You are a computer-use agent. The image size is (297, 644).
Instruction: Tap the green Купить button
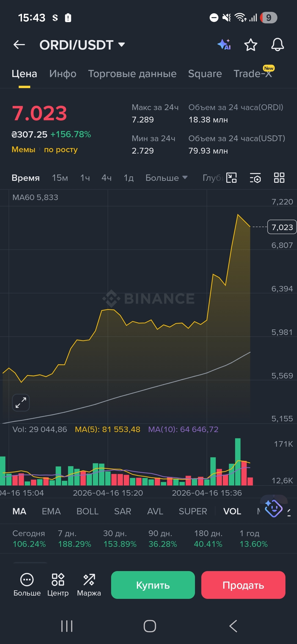pyautogui.click(x=153, y=585)
